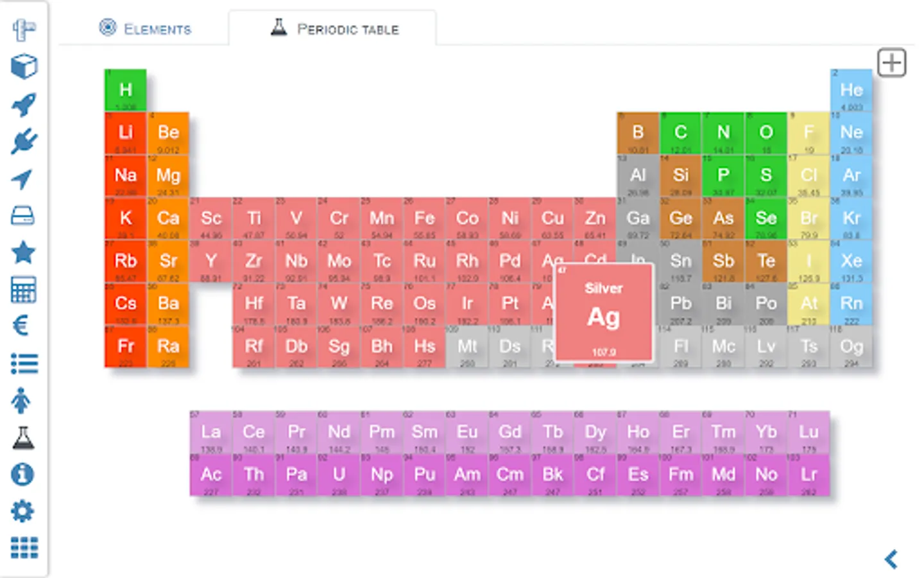
Task: Click the Uranium element tile
Action: tap(339, 475)
